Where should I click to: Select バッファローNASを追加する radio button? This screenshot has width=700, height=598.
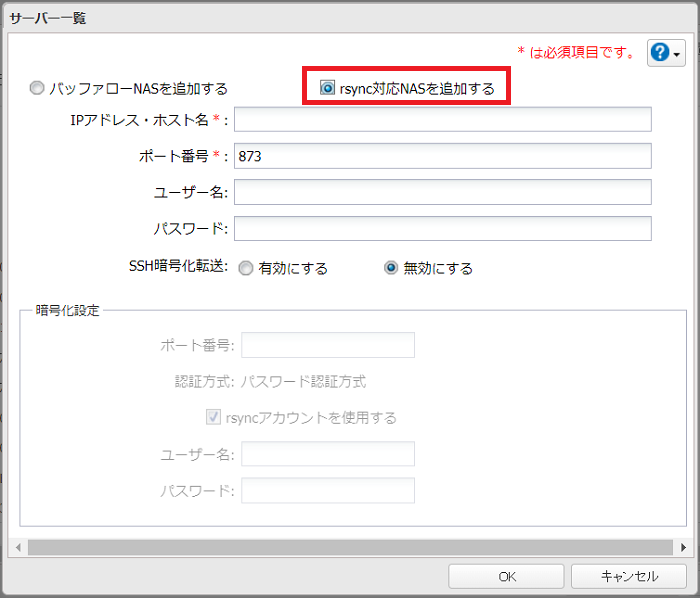[x=37, y=88]
